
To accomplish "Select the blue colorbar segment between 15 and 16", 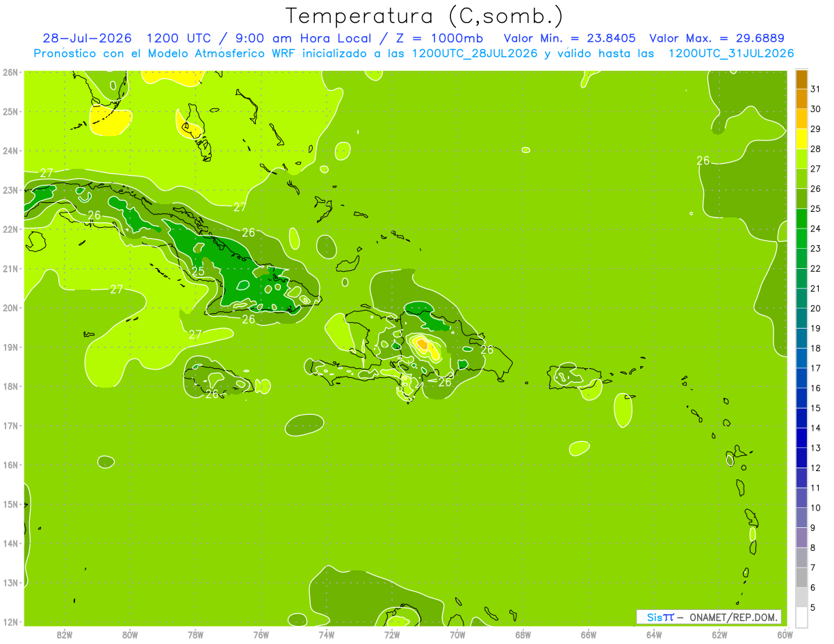I will pos(801,398).
